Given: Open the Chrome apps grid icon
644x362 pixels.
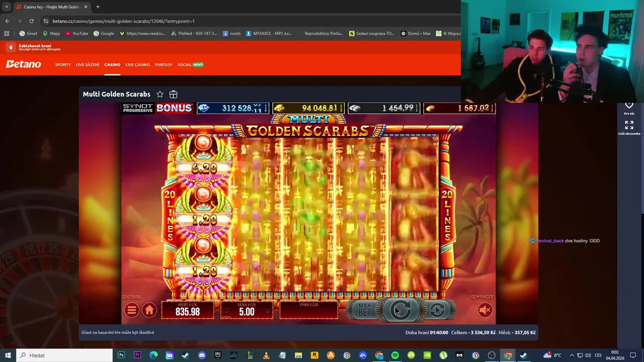Looking at the screenshot, I should click(x=7, y=33).
